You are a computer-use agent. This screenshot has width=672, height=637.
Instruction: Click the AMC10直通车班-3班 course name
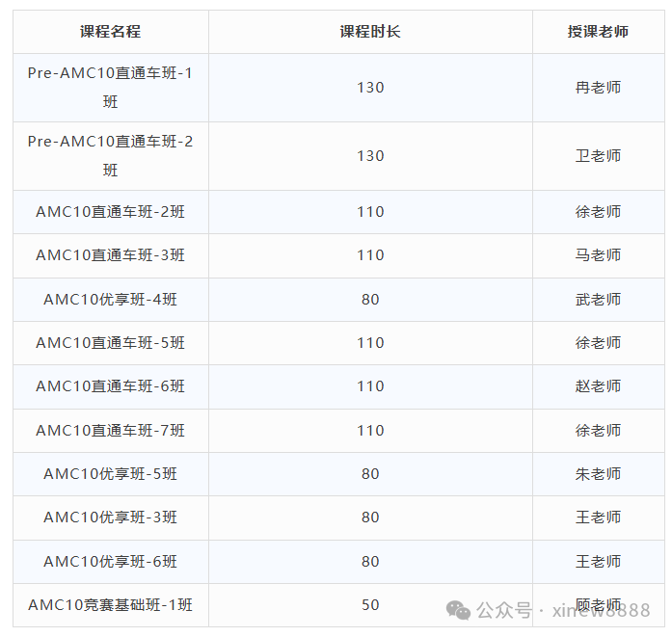pyautogui.click(x=110, y=255)
